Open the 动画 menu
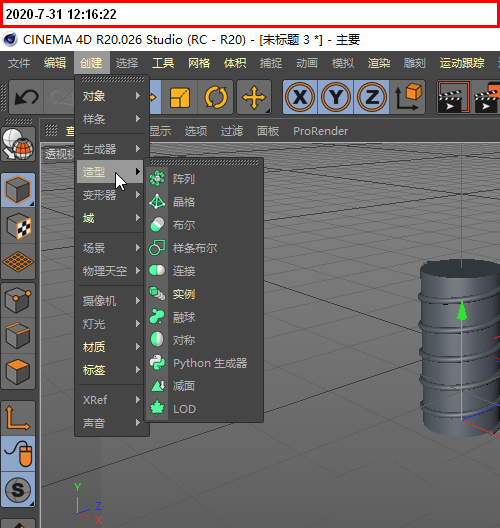The width and height of the screenshot is (500, 528). (x=307, y=63)
